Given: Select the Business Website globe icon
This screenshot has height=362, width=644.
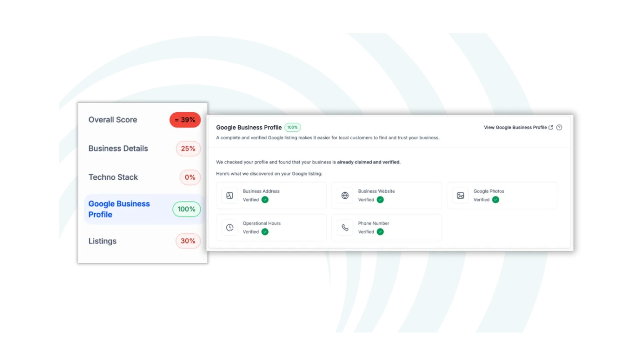Looking at the screenshot, I should tap(344, 195).
